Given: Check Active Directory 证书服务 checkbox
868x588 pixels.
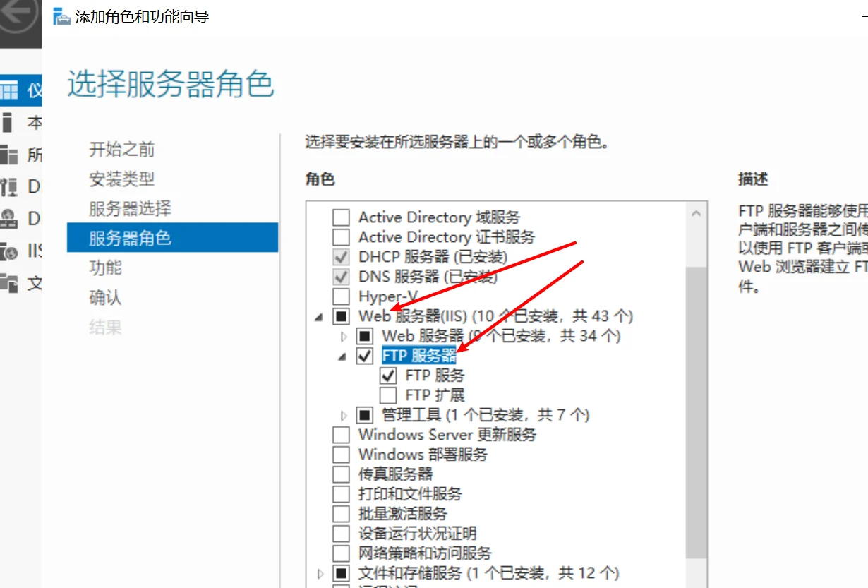Looking at the screenshot, I should (342, 236).
